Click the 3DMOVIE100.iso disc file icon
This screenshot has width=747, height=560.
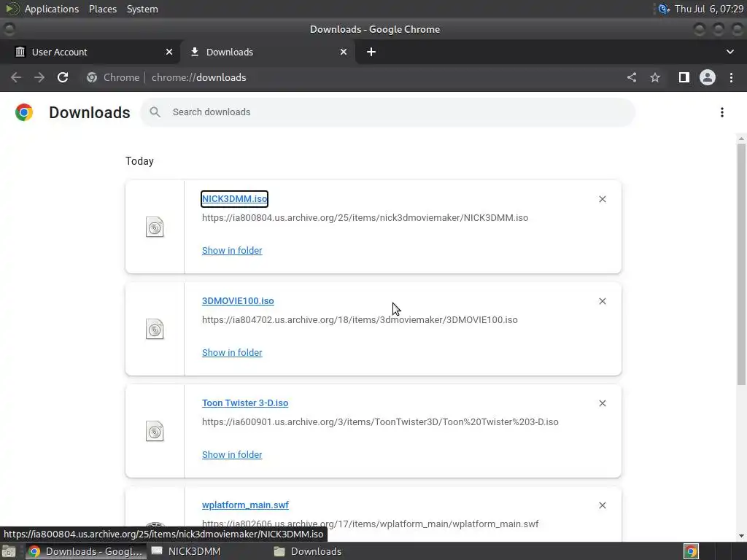click(155, 329)
